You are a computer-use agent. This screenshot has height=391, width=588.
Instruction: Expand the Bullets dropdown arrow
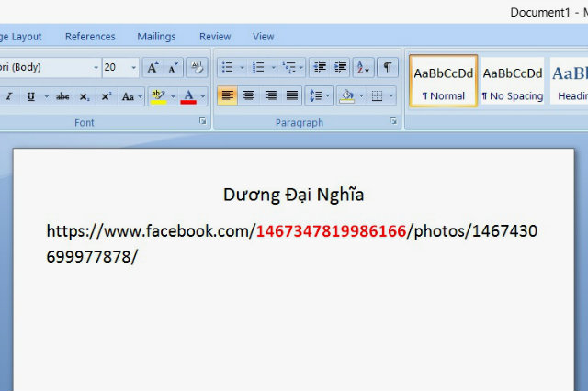242,68
